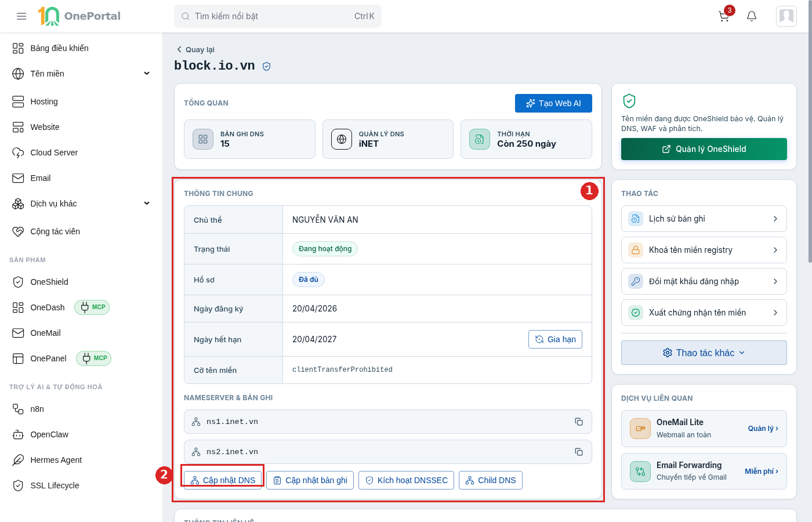Click the search magnifier icon

tap(186, 16)
